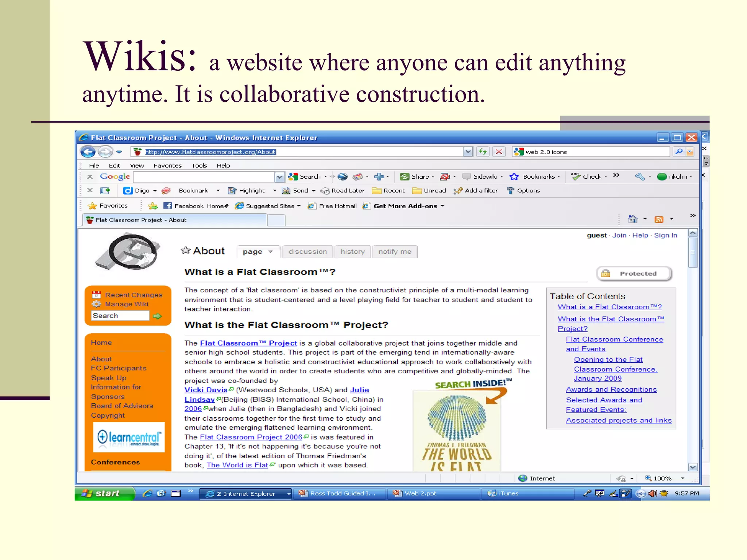Click the learncentral logo image

click(x=129, y=437)
